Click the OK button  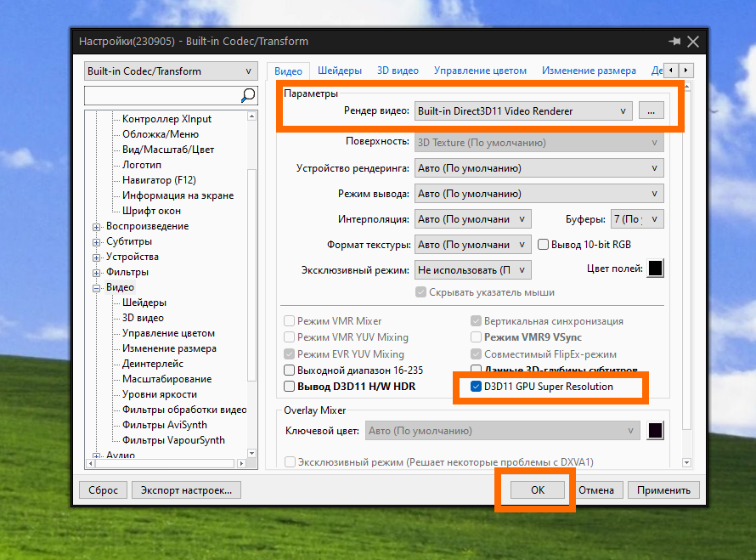tap(538, 490)
